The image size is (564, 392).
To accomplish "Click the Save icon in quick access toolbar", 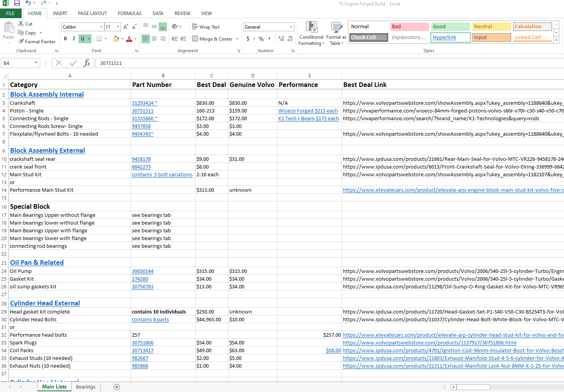I will click(x=17, y=3).
